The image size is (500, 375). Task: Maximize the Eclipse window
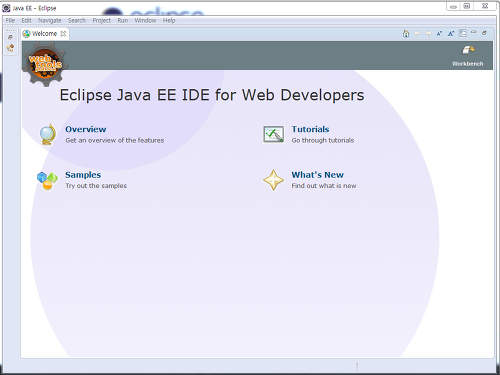coord(467,6)
